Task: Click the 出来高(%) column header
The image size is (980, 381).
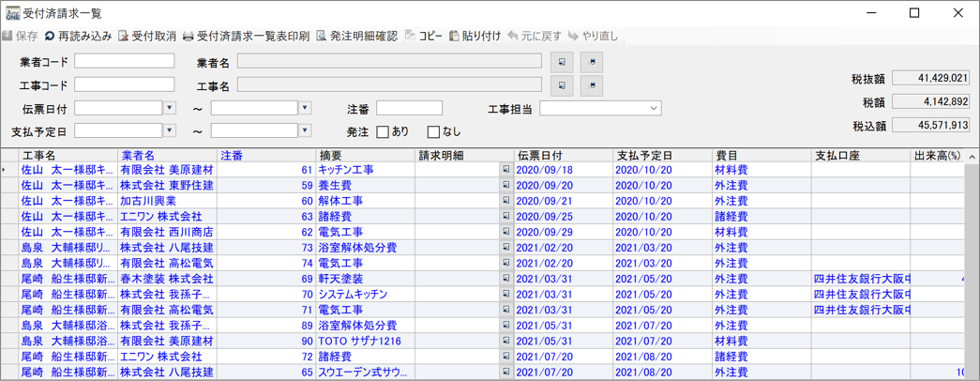Action: (938, 155)
